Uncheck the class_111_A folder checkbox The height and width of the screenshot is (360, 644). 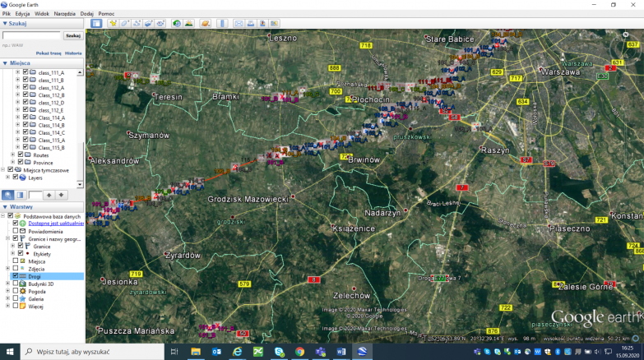click(x=25, y=72)
